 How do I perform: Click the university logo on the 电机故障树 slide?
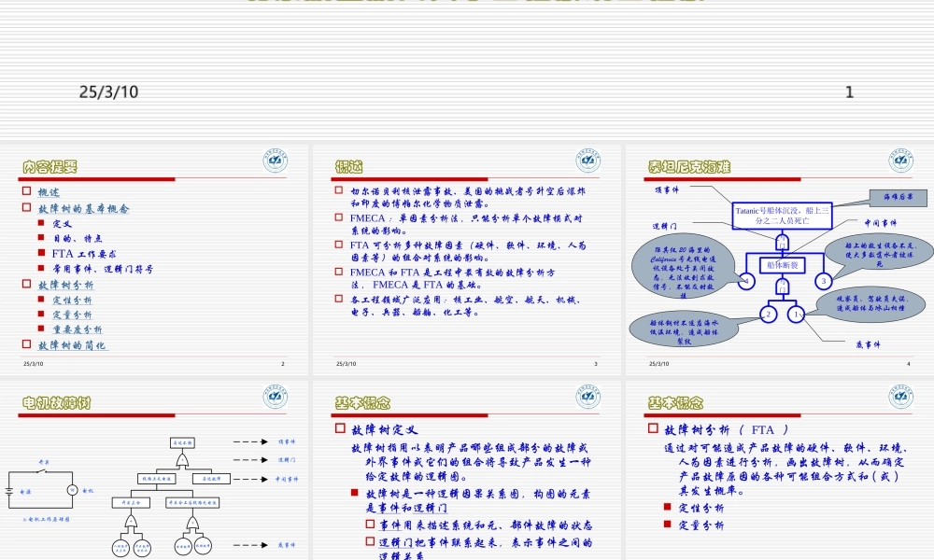276,397
